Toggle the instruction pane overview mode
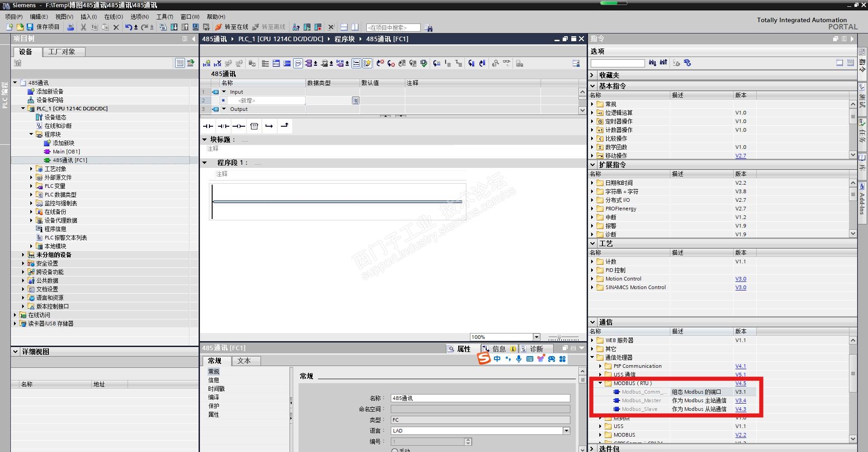The image size is (868, 452). coord(840,63)
